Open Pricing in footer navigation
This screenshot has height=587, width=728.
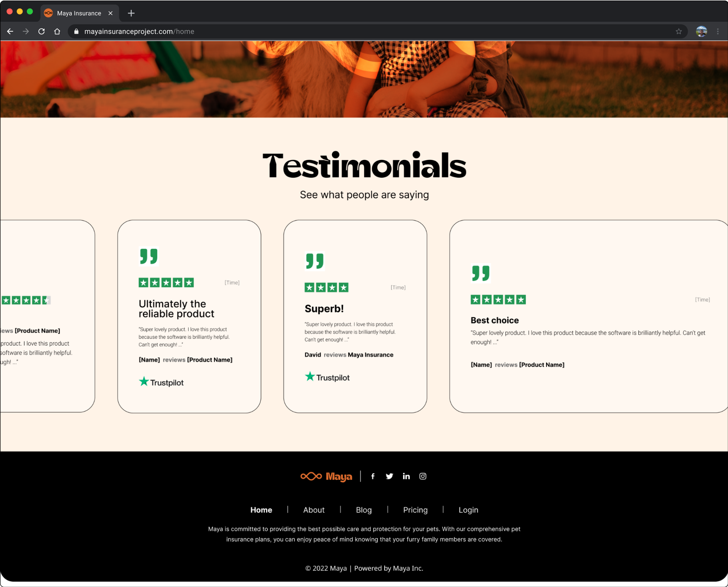pyautogui.click(x=415, y=510)
